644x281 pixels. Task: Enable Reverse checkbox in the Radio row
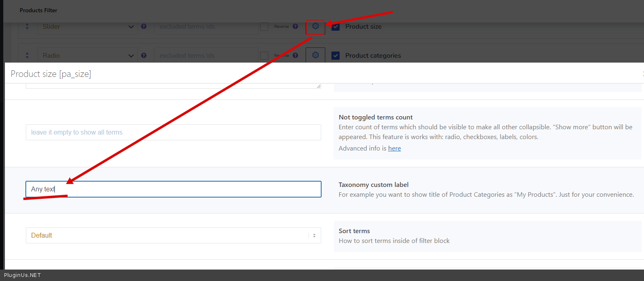[264, 56]
